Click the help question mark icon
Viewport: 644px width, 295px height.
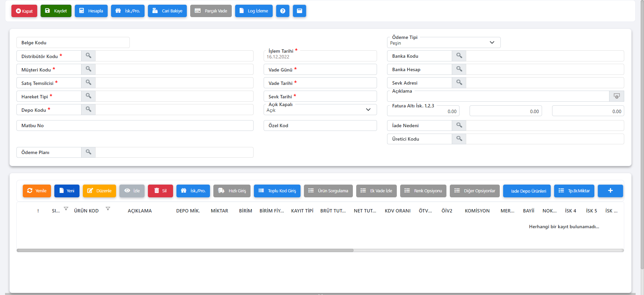pyautogui.click(x=282, y=11)
